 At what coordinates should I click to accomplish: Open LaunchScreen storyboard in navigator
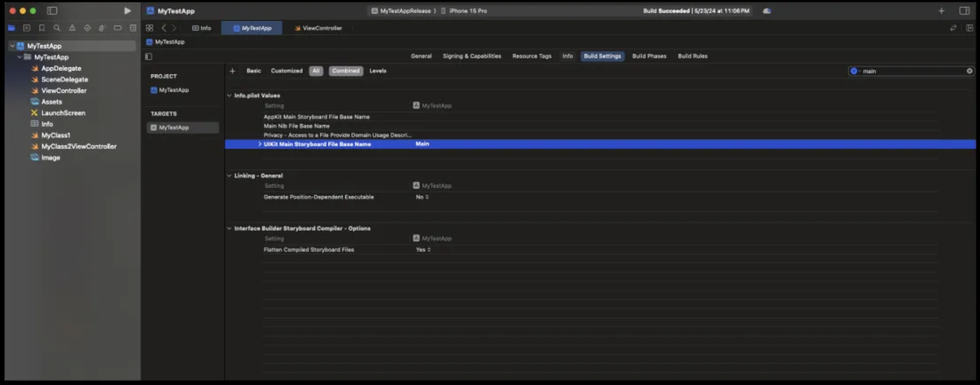[63, 113]
